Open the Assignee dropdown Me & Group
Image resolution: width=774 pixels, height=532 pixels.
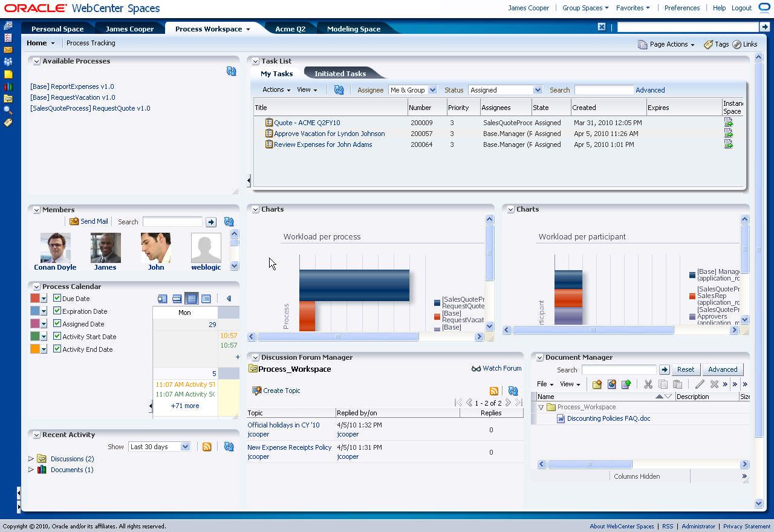413,89
